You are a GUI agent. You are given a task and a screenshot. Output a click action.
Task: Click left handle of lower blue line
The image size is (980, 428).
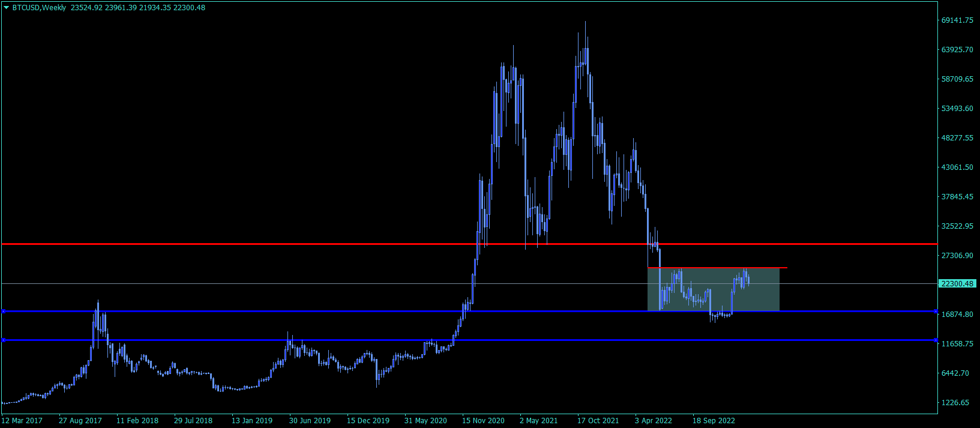(x=3, y=340)
